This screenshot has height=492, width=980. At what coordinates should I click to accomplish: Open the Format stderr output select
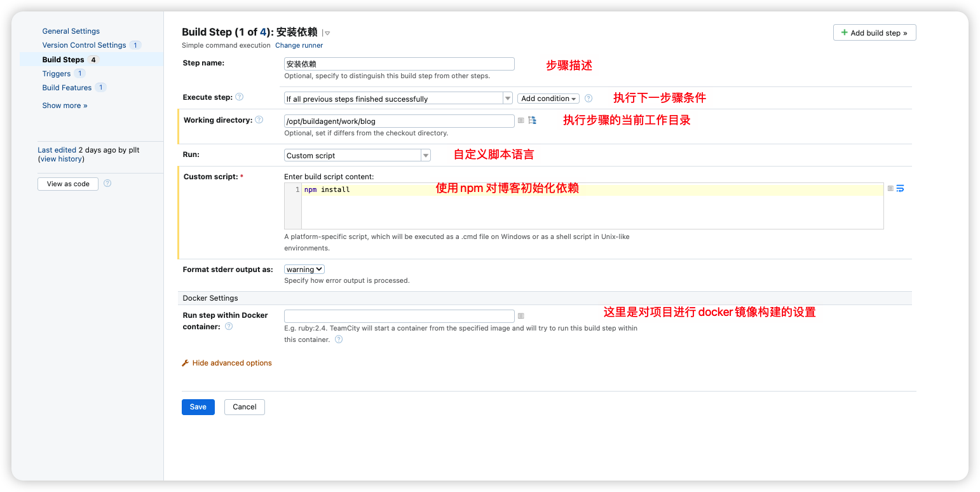[304, 270]
